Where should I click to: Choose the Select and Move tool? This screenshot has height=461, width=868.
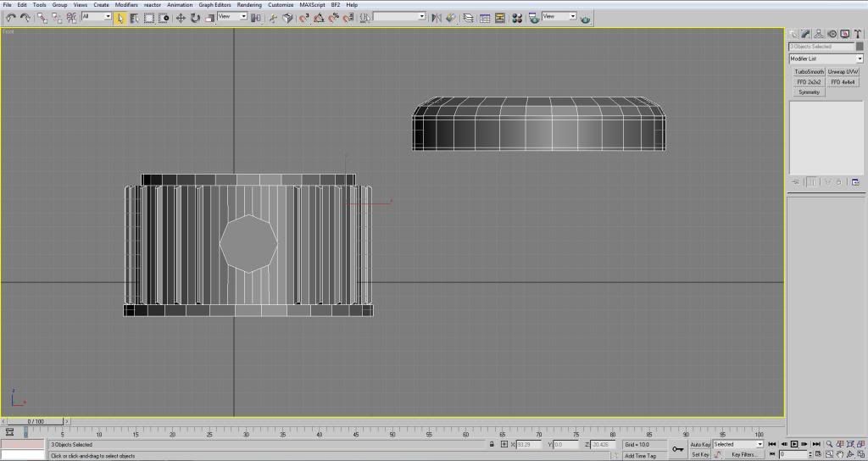pos(181,17)
